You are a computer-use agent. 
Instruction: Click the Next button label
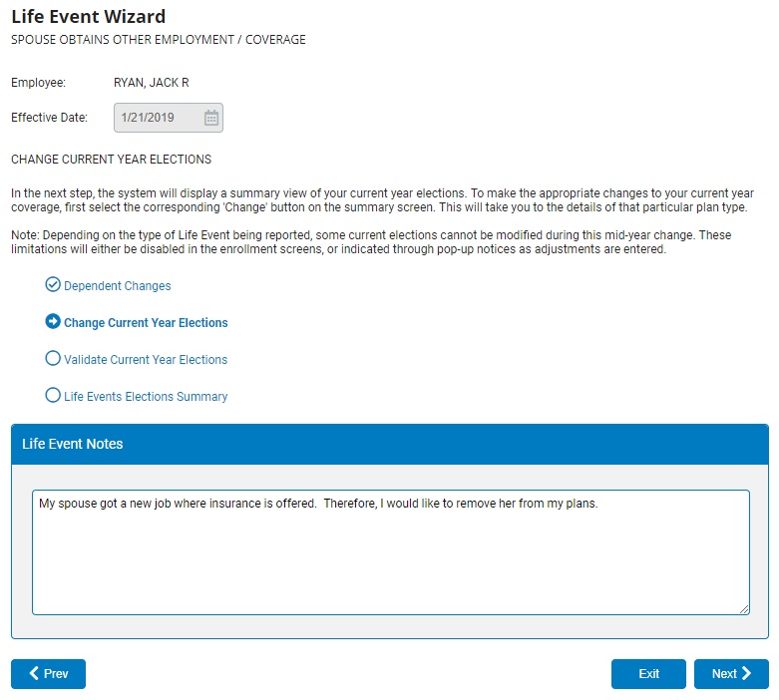(724, 674)
